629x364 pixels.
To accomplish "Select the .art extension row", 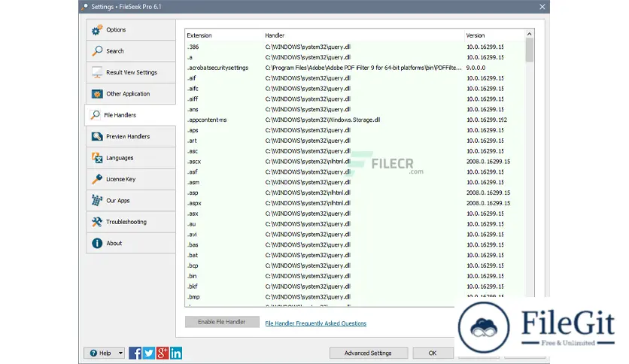I will point(354,141).
